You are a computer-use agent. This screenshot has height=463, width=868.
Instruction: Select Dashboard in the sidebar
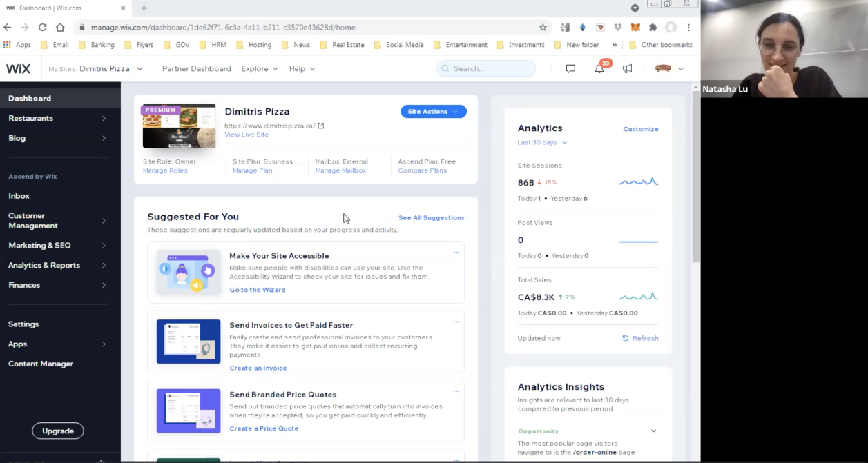click(x=60, y=98)
